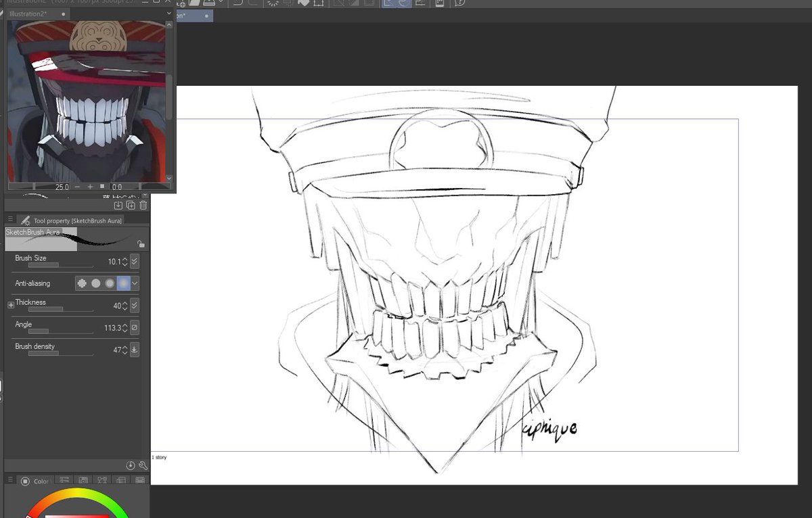812x518 pixels.
Task: Open Brush Size dynamics button
Action: click(x=135, y=262)
